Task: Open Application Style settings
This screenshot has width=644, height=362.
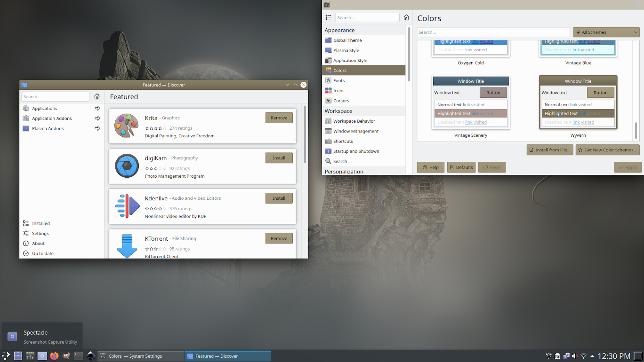Action: [364, 60]
